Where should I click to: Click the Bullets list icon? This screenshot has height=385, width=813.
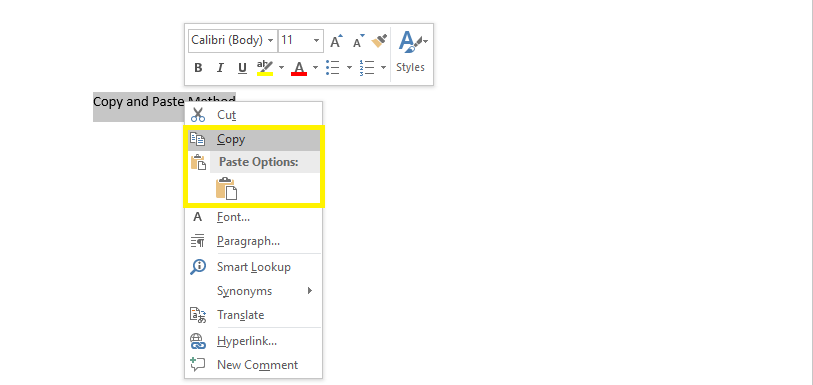332,68
